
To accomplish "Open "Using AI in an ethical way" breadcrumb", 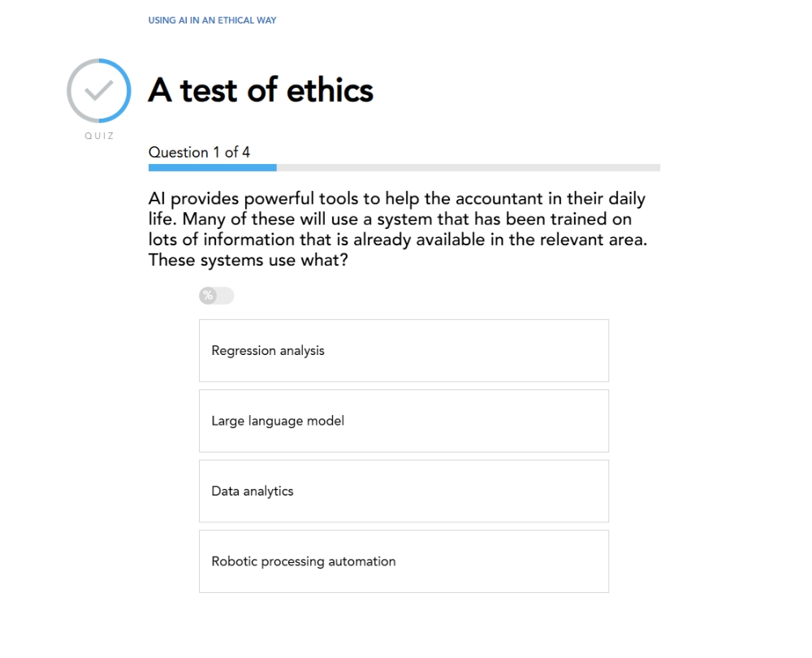I will point(212,20).
